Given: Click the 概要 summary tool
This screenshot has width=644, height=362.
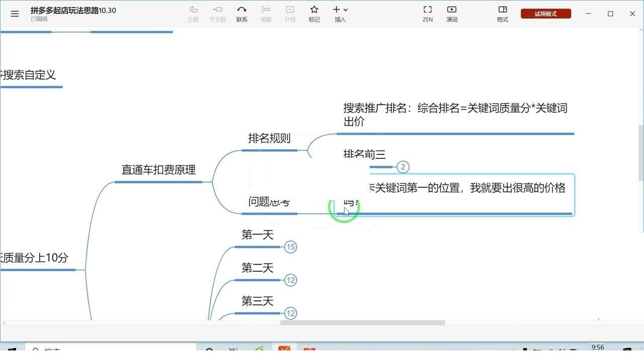Looking at the screenshot, I should [266, 14].
